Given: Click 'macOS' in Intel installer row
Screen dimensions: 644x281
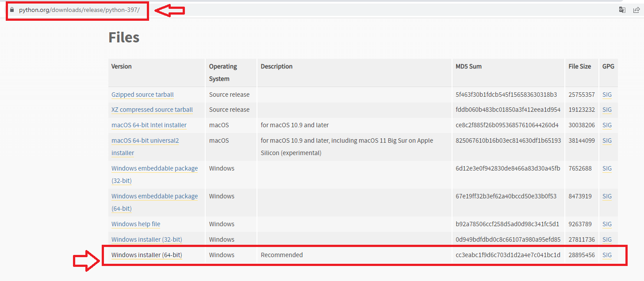Looking at the screenshot, I should (219, 125).
